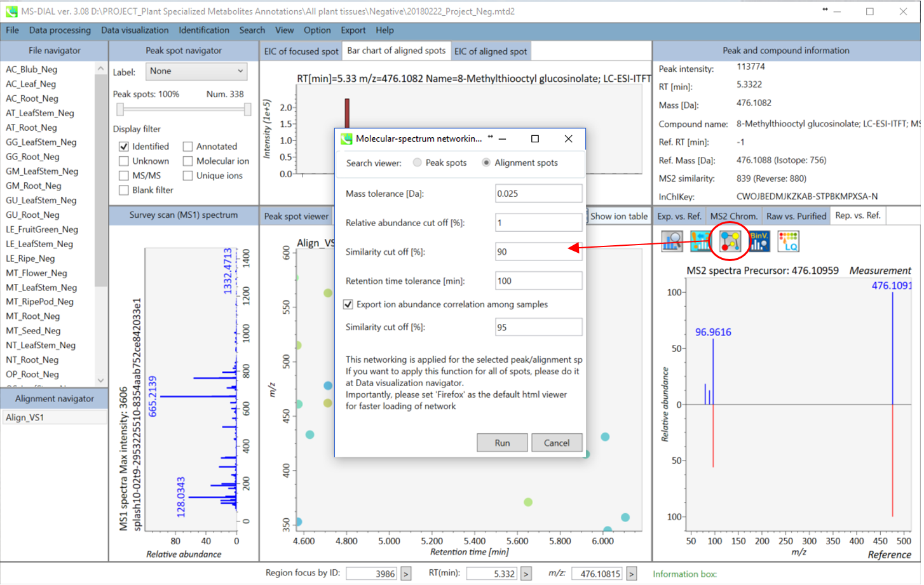Click the Retention time tolerance field

tap(539, 281)
